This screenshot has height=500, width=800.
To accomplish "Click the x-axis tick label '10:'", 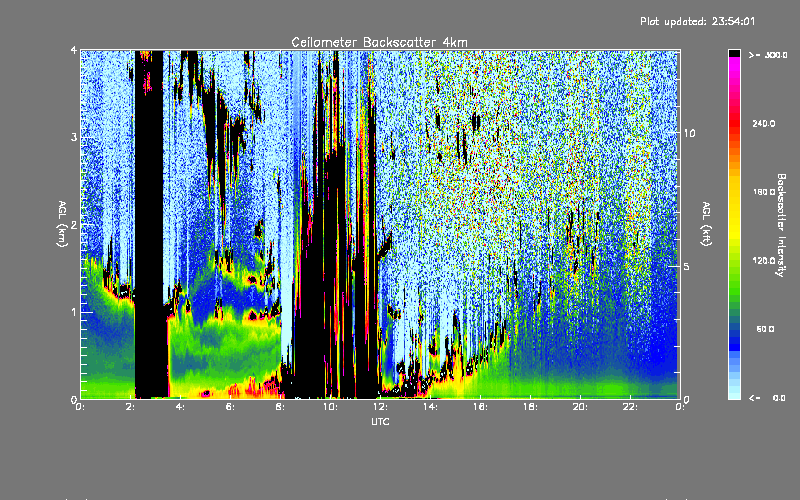I will click(x=330, y=407).
